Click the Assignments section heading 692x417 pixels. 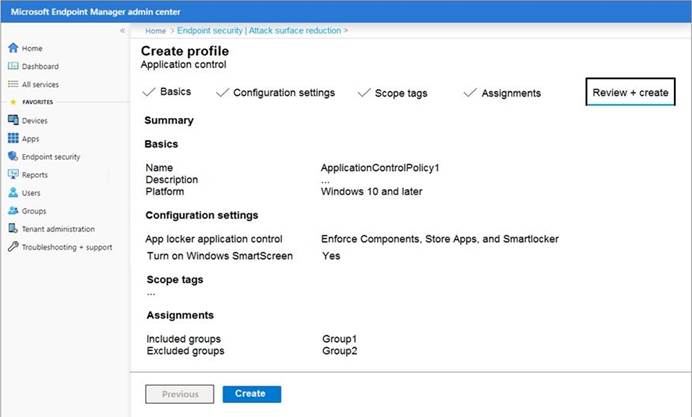coord(180,315)
